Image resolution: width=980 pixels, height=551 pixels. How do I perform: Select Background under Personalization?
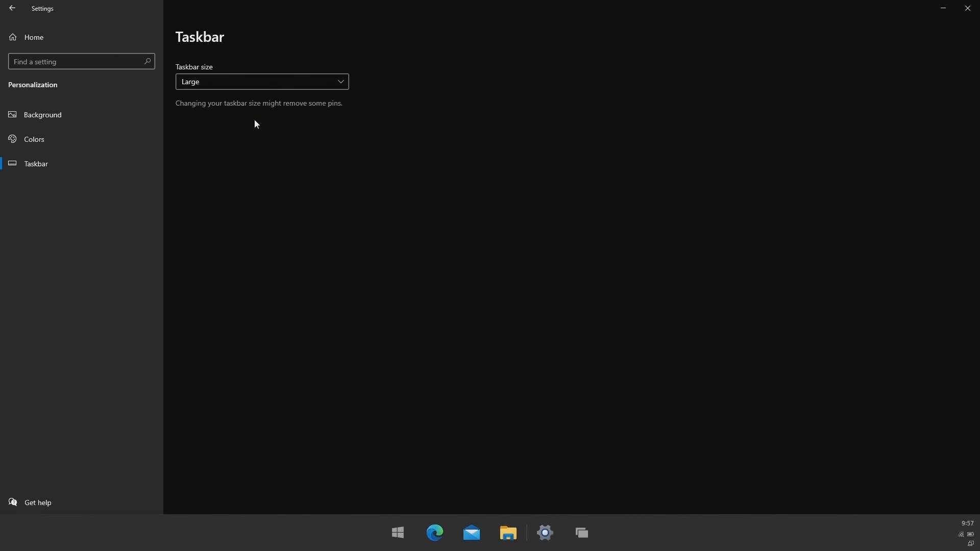pos(41,114)
